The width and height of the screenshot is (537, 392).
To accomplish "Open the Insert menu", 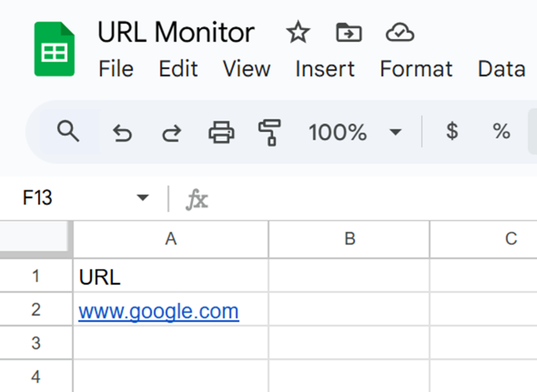I will click(x=324, y=69).
